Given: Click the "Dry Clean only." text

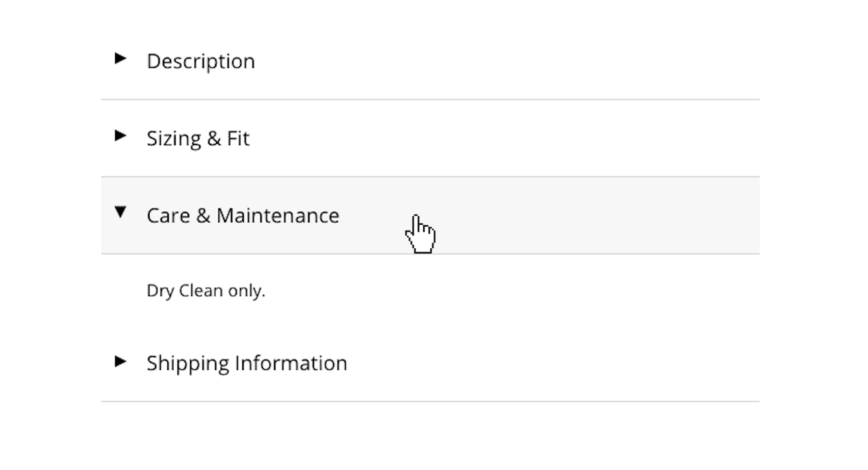Looking at the screenshot, I should pos(206,290).
